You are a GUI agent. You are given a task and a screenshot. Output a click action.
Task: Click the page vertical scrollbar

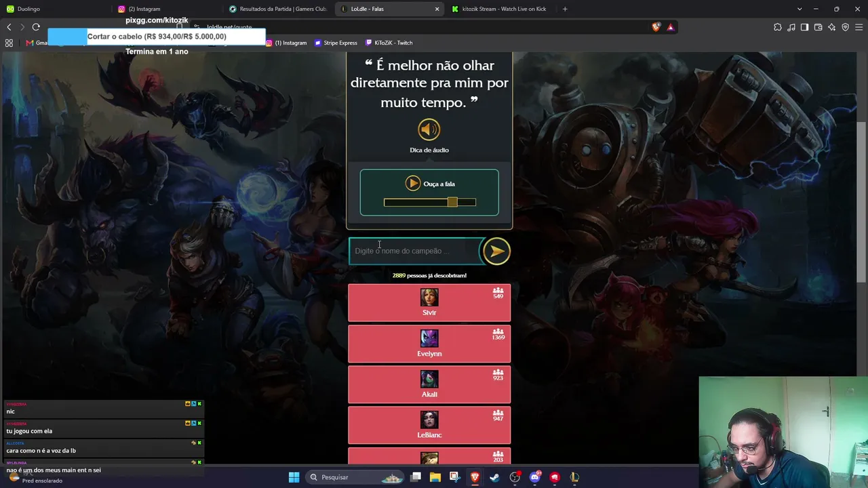861,202
